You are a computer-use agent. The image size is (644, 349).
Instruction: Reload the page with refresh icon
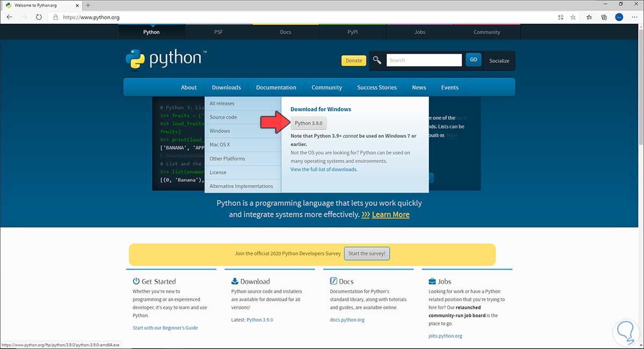(39, 17)
